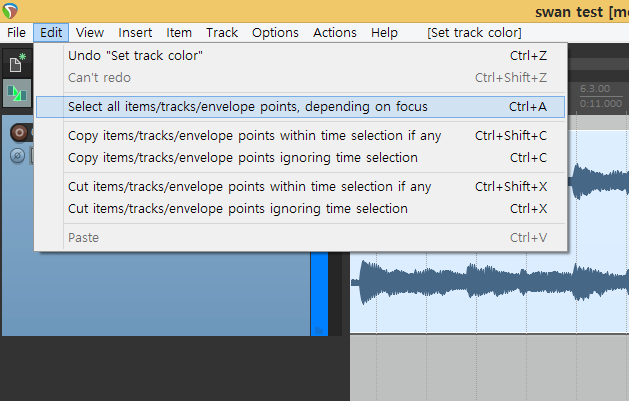629x401 pixels.
Task: Select all items/tracks/envelope points entry
Action: [x=300, y=107]
